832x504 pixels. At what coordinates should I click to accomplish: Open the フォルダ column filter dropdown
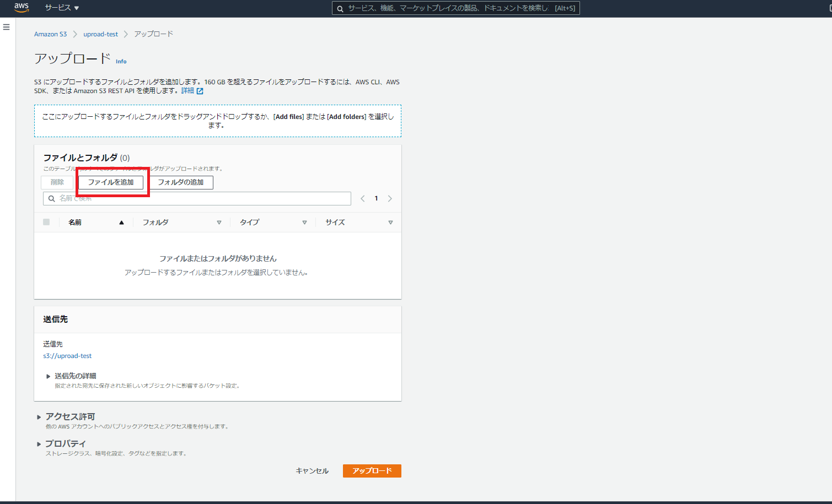click(219, 222)
